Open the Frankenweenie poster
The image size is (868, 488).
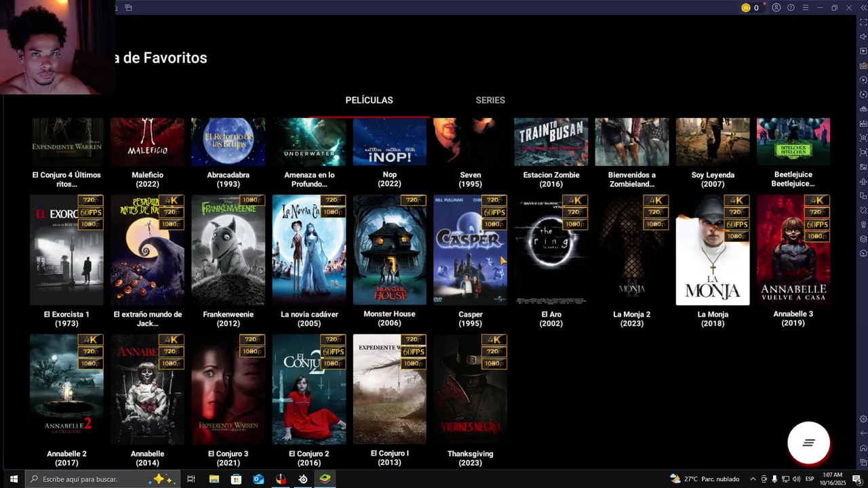click(x=228, y=250)
